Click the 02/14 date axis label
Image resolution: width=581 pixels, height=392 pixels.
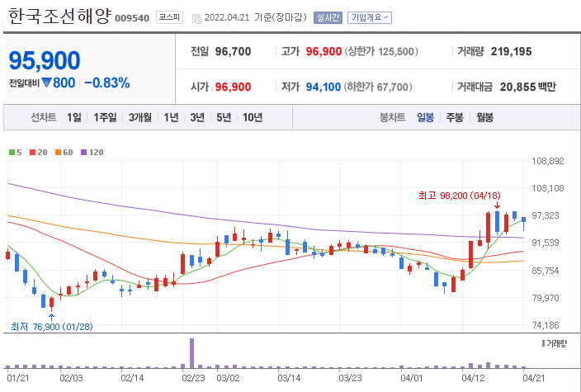coord(132,378)
